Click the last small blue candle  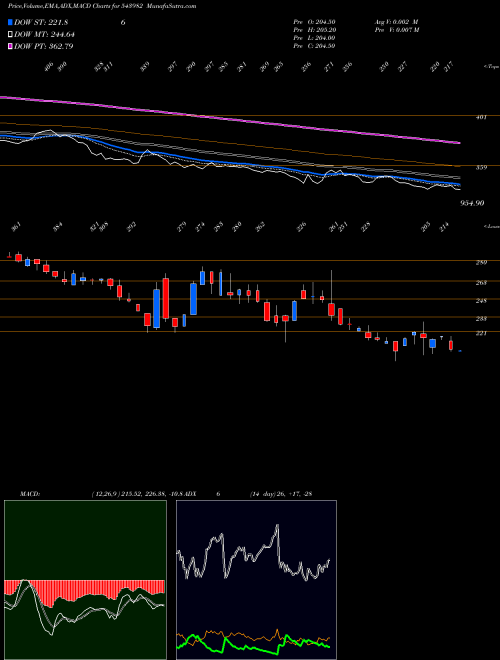(460, 351)
